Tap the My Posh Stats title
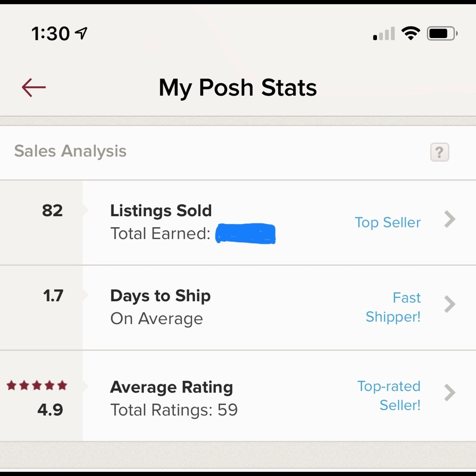The height and width of the screenshot is (476, 476). pyautogui.click(x=238, y=87)
